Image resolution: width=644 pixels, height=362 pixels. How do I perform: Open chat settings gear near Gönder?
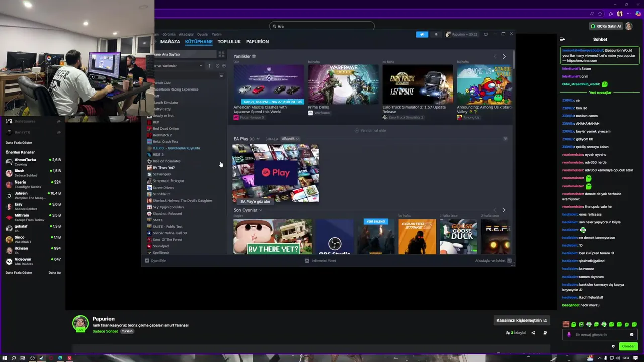click(x=613, y=346)
